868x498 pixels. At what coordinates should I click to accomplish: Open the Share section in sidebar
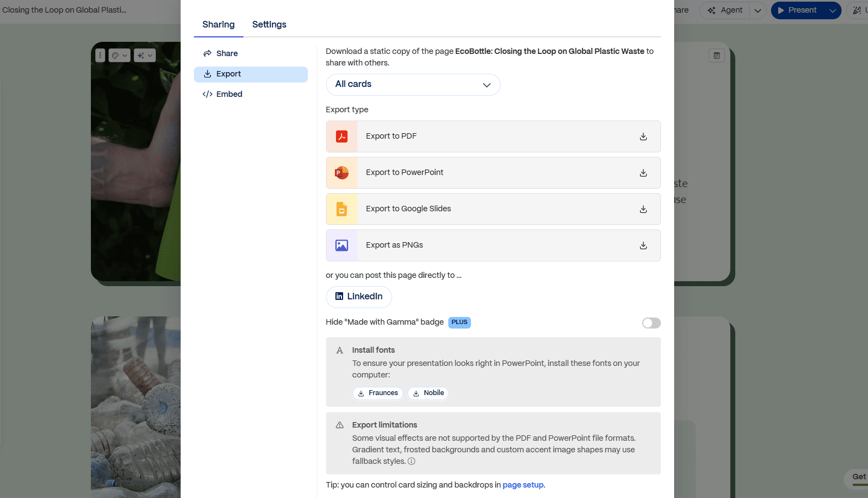point(251,53)
